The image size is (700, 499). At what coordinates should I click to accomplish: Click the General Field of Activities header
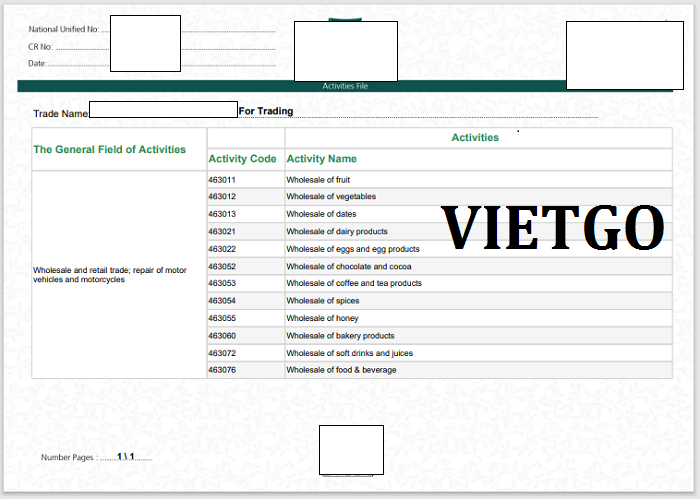coord(109,150)
